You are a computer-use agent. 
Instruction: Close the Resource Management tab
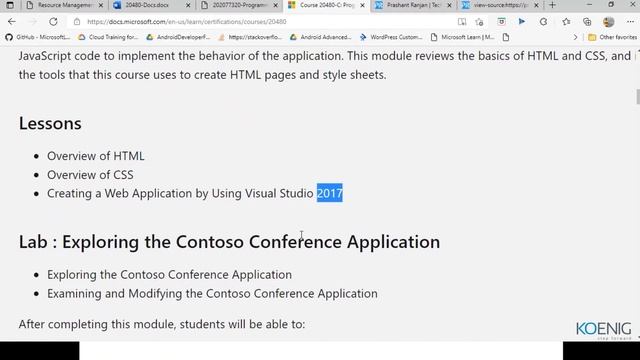point(101,5)
